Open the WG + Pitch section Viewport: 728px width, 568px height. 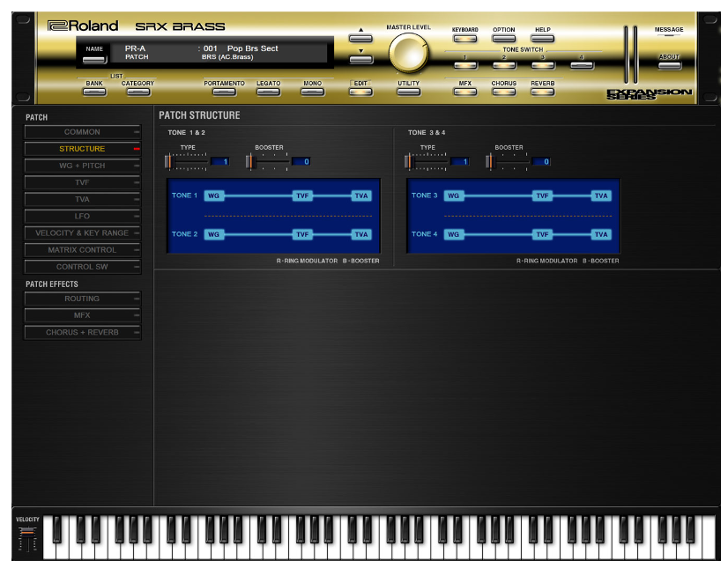[82, 166]
